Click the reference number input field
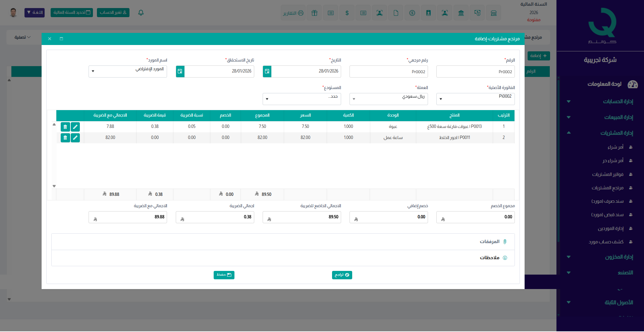644x332 pixels. click(388, 72)
